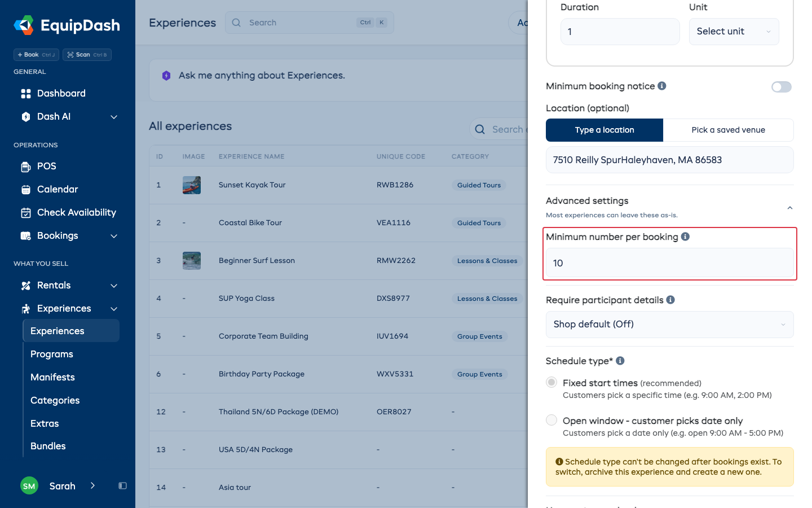Select Open window date only radio option
Image resolution: width=812 pixels, height=508 pixels.
coord(551,420)
